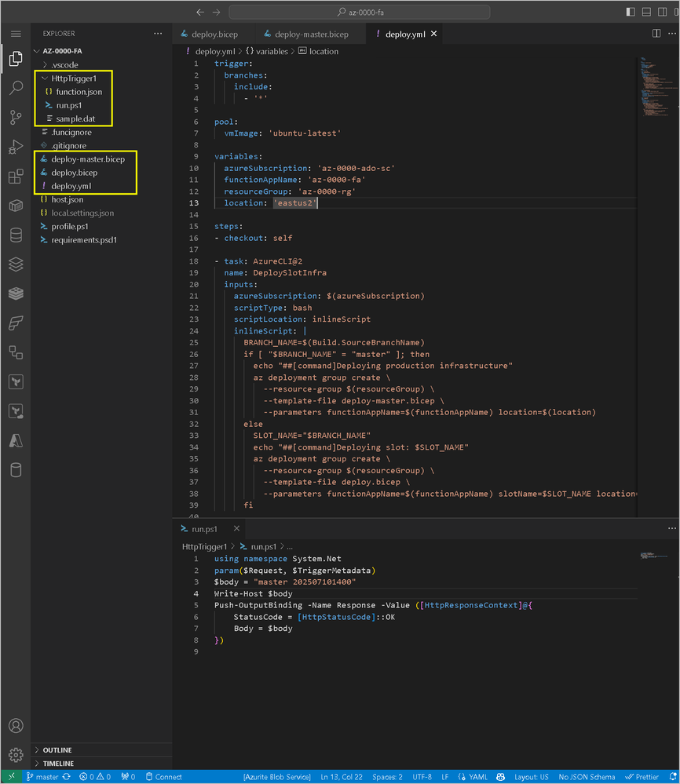
Task: Go forward with the right arrow
Action: tap(216, 12)
